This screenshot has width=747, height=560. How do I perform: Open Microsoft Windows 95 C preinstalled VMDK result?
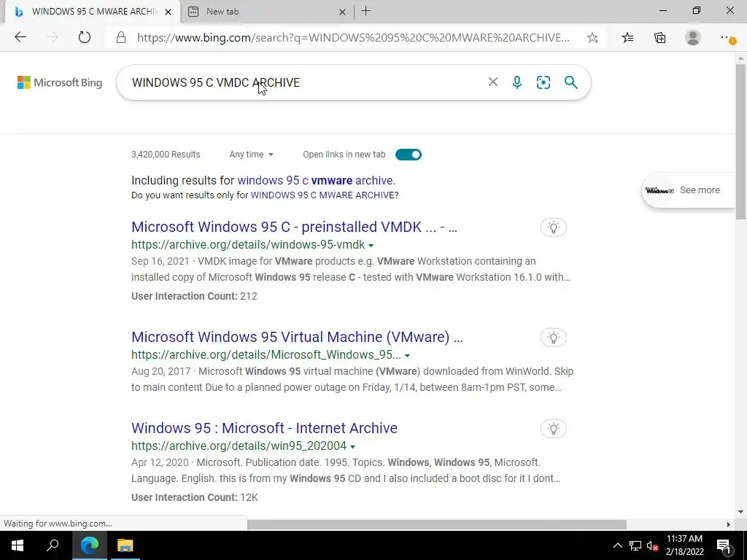[x=294, y=227]
